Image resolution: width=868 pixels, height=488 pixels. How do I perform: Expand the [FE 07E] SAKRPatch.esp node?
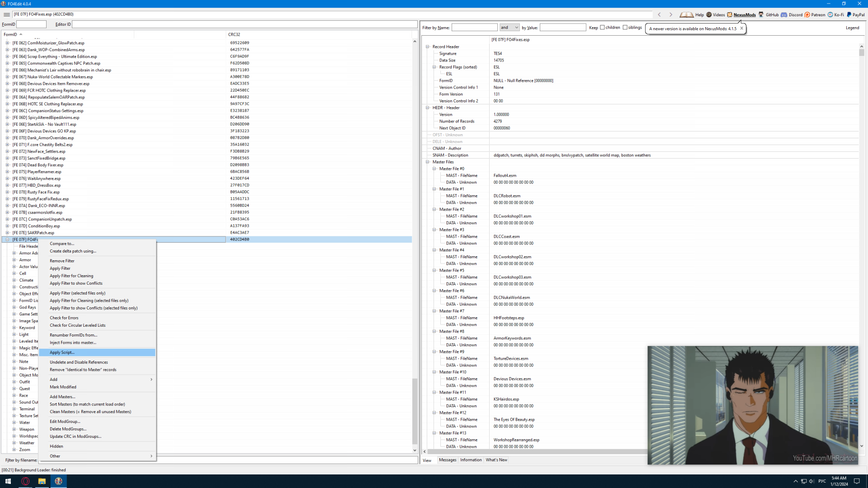coord(7,233)
